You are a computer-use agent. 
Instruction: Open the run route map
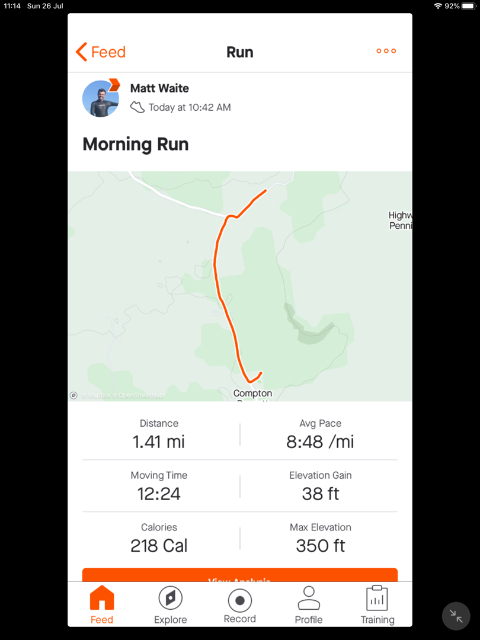(240, 286)
